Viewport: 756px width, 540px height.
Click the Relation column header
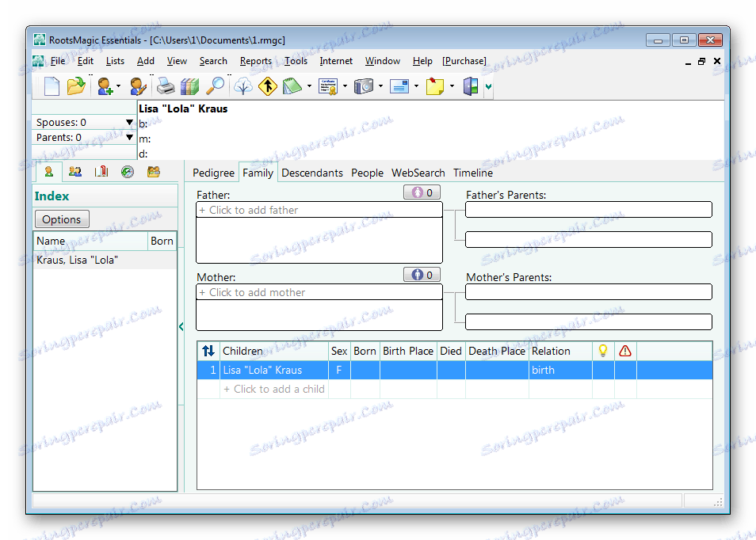click(560, 352)
